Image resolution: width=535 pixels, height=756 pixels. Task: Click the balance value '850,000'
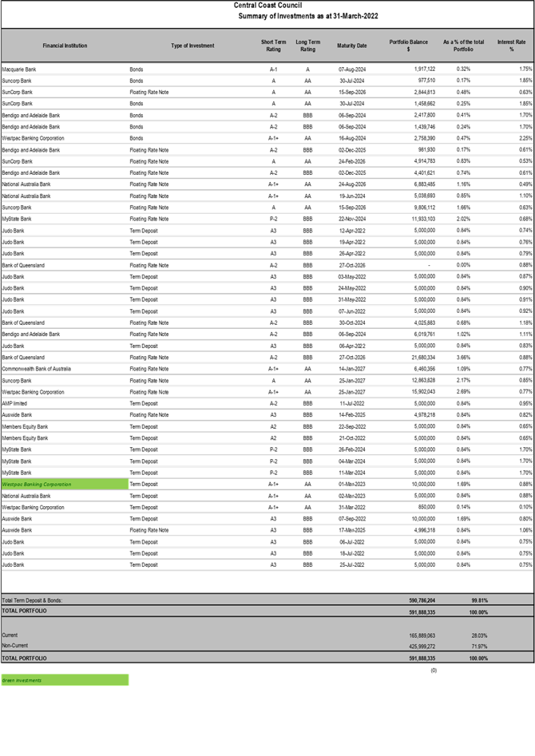point(426,507)
